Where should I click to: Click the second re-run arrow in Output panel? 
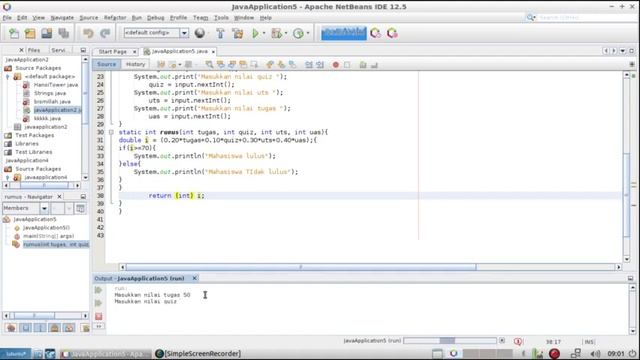click(98, 303)
